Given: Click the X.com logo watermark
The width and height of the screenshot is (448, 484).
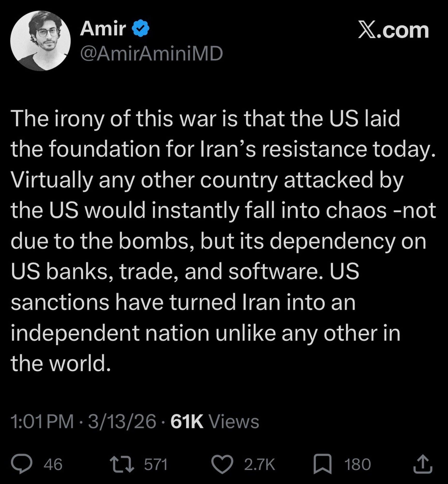Looking at the screenshot, I should coord(393,30).
